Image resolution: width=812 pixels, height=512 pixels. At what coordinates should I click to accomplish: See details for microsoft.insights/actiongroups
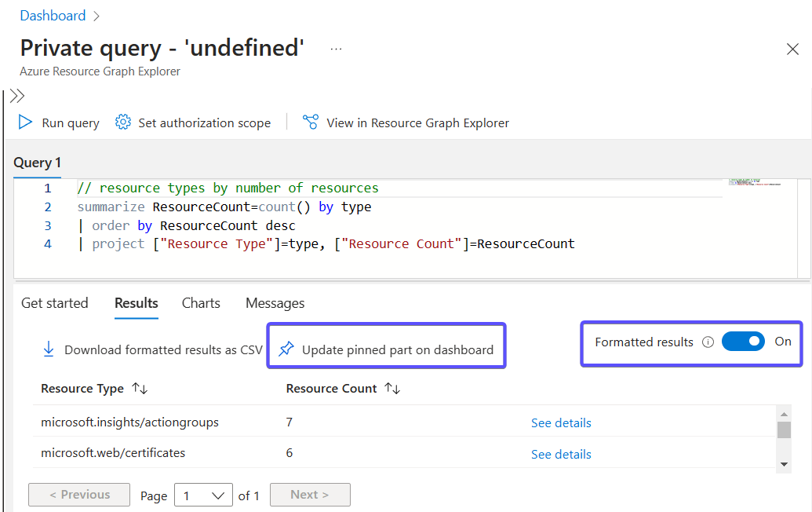[x=561, y=423]
